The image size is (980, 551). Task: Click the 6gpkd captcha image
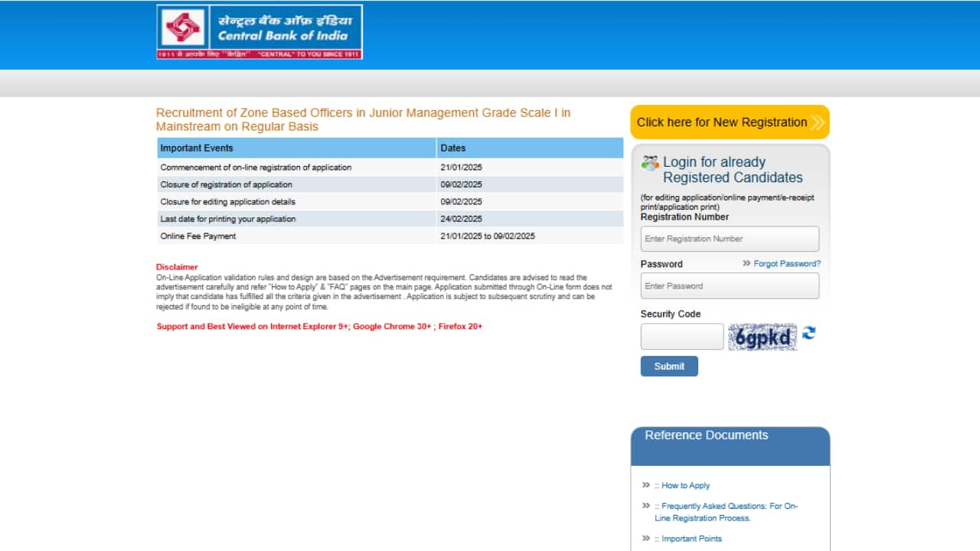[763, 335]
